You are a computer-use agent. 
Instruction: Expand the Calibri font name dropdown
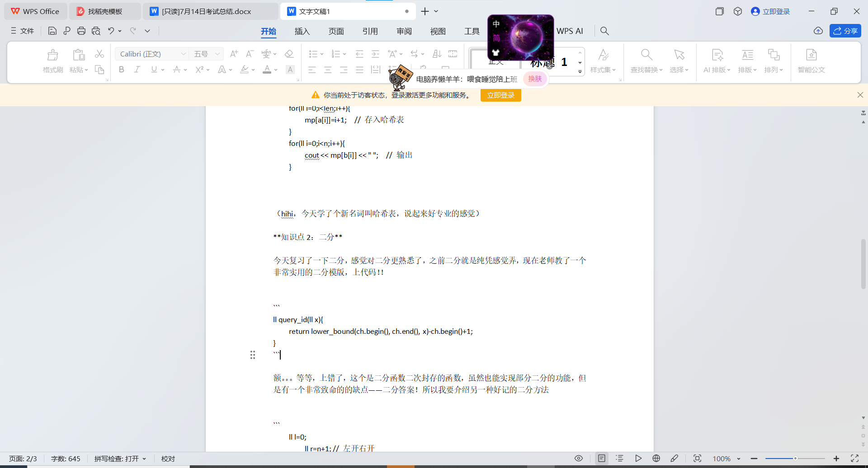[x=184, y=54]
